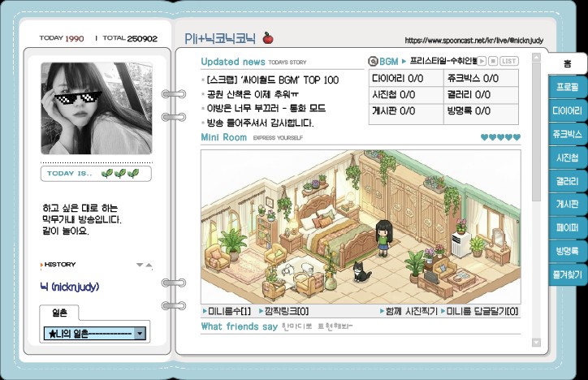Click the BGM search magnifier icon

click(x=373, y=61)
